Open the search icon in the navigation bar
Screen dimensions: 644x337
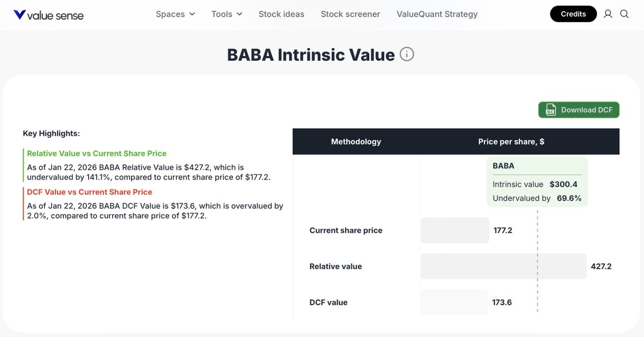pyautogui.click(x=624, y=14)
